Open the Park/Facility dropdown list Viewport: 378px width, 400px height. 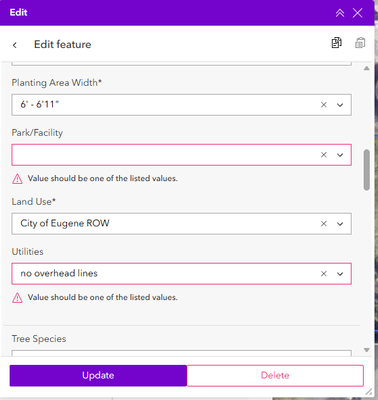(x=340, y=155)
